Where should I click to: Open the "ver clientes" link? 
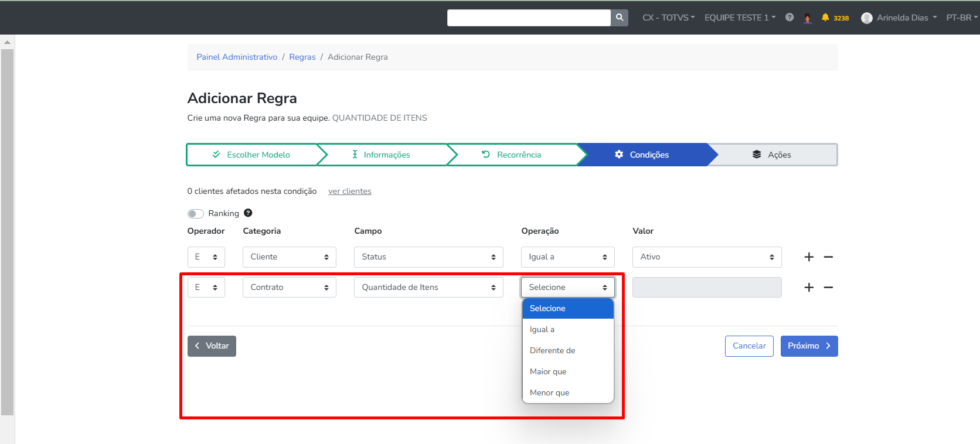point(349,192)
